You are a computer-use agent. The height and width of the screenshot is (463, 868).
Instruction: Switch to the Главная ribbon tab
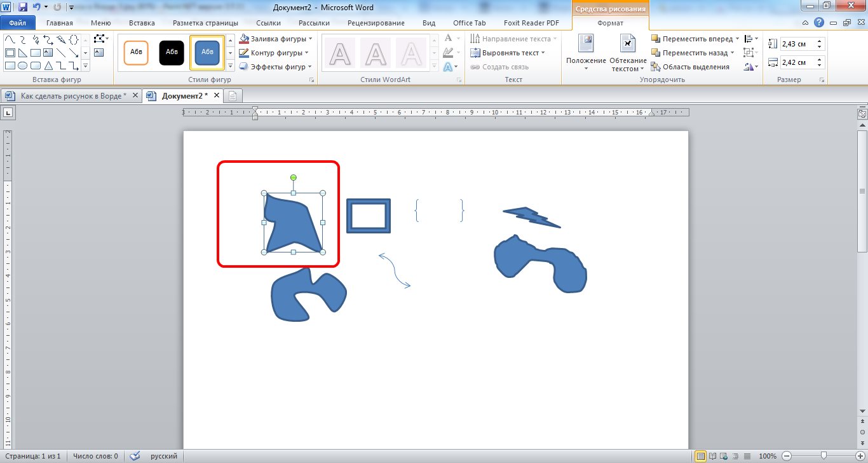(x=60, y=23)
